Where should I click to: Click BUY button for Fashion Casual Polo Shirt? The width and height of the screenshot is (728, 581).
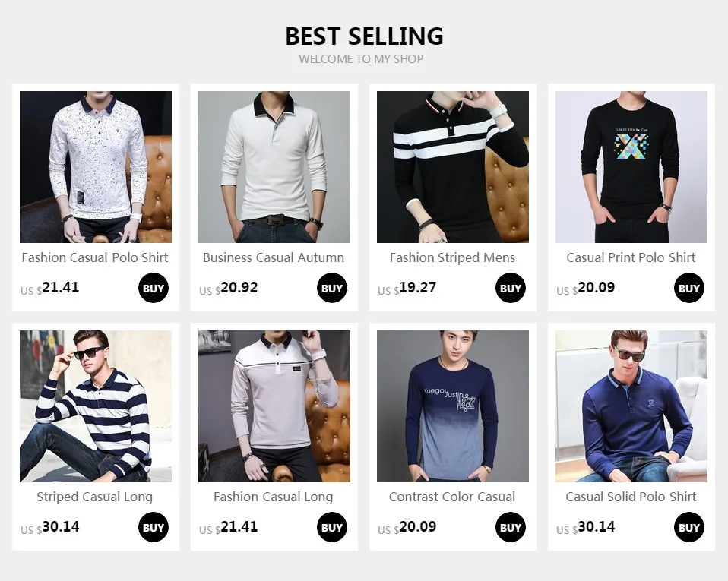point(154,288)
